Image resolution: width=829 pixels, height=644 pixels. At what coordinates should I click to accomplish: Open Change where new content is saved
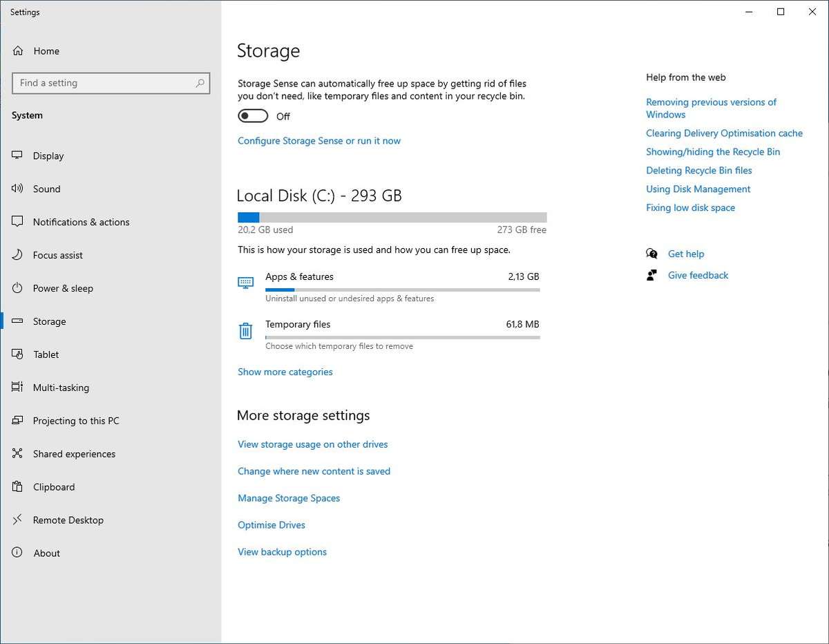pos(314,471)
